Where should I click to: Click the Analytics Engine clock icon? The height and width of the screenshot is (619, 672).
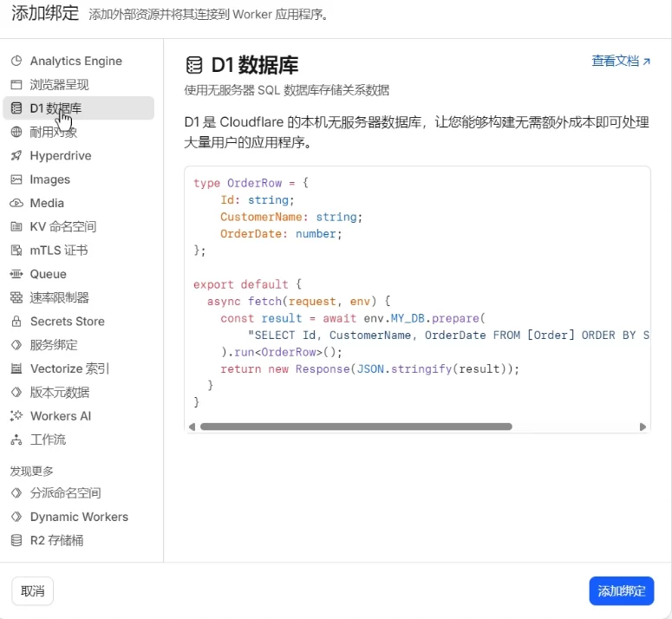(x=16, y=62)
